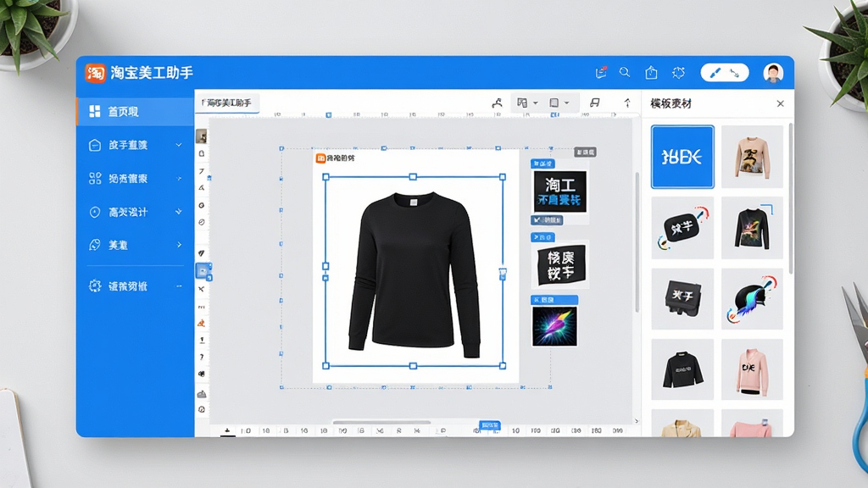
Task: Open the puzzle-piece plugin icon in header
Action: 678,73
